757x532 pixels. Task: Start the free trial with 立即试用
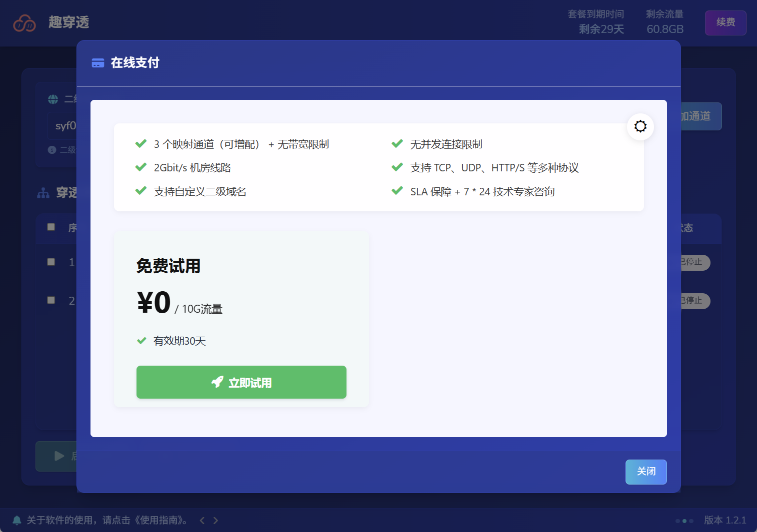coord(241,382)
